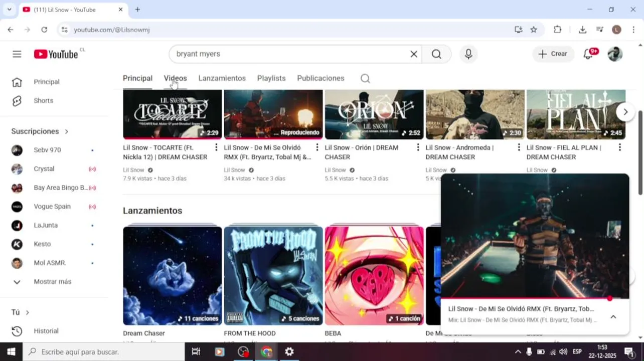
Task: Start voice search with the microphone
Action: (468, 54)
